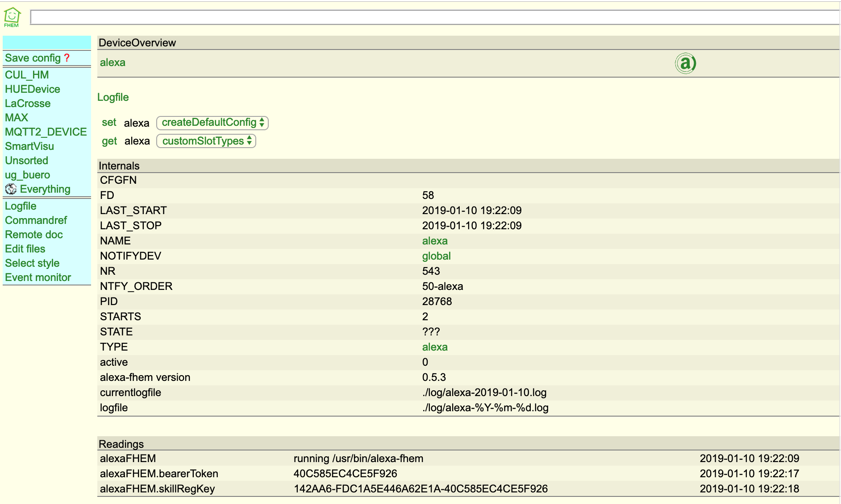Open the MQTT2_DEVICE room

coord(46,132)
